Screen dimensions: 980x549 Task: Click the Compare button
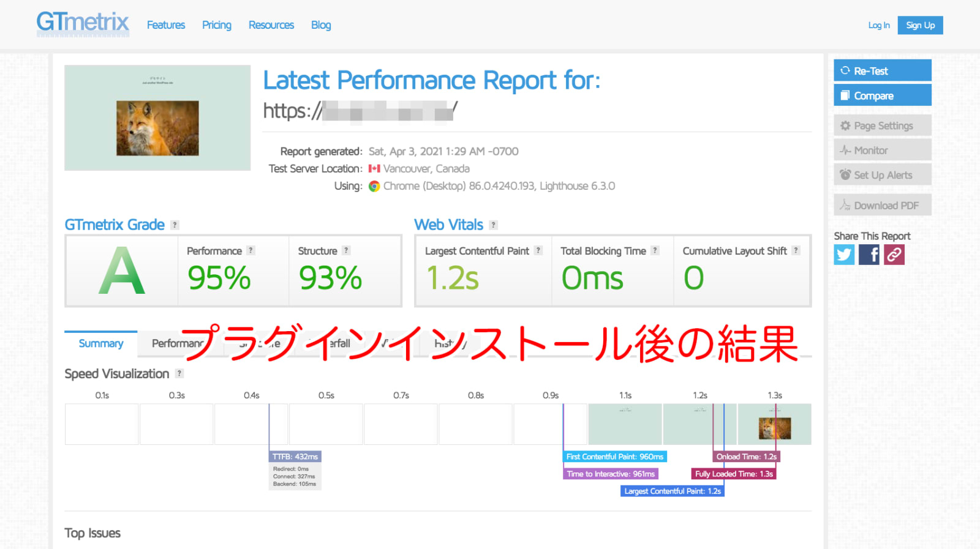point(883,95)
